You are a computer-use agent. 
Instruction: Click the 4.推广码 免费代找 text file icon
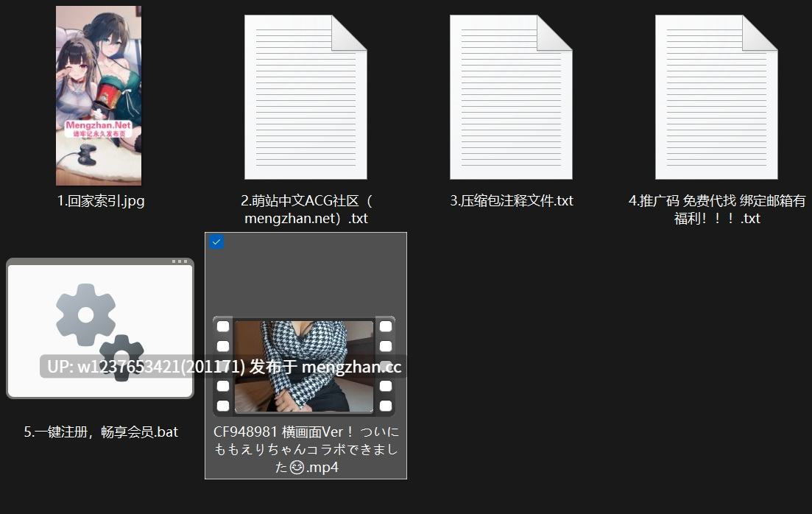[x=716, y=97]
